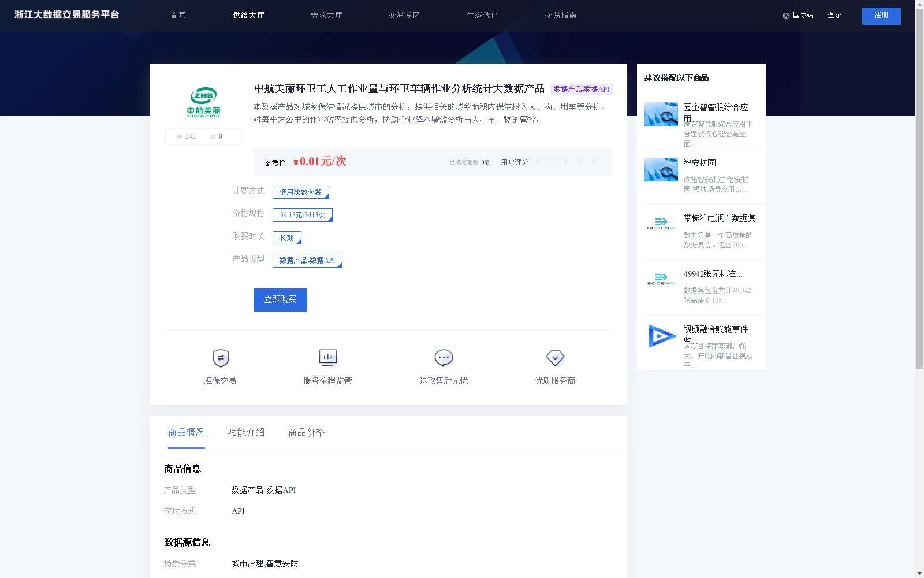Viewport: 924px width, 578px height.
Task: Open the 带标注电瓶车数据集 recommended title
Action: click(720, 218)
